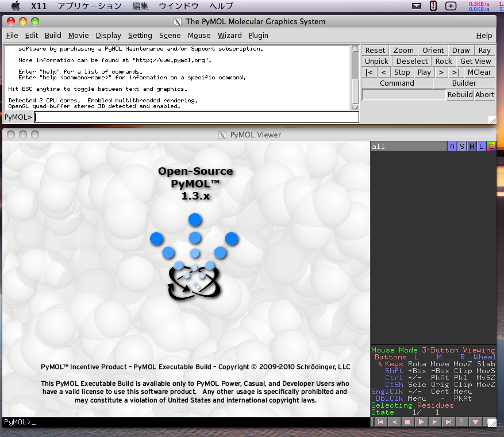This screenshot has height=437, width=504.
Task: Click the MClear button
Action: 479,72
